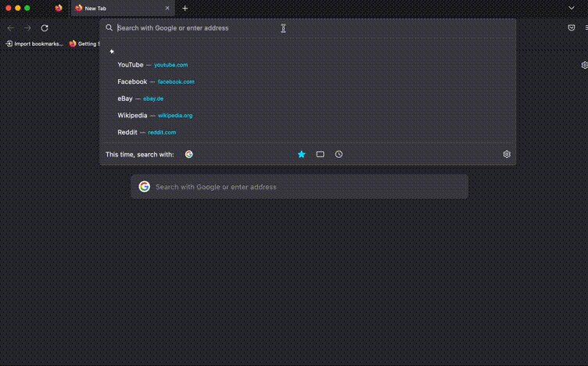588x366 pixels.
Task: Click the Back navigation arrow
Action: pyautogui.click(x=10, y=28)
